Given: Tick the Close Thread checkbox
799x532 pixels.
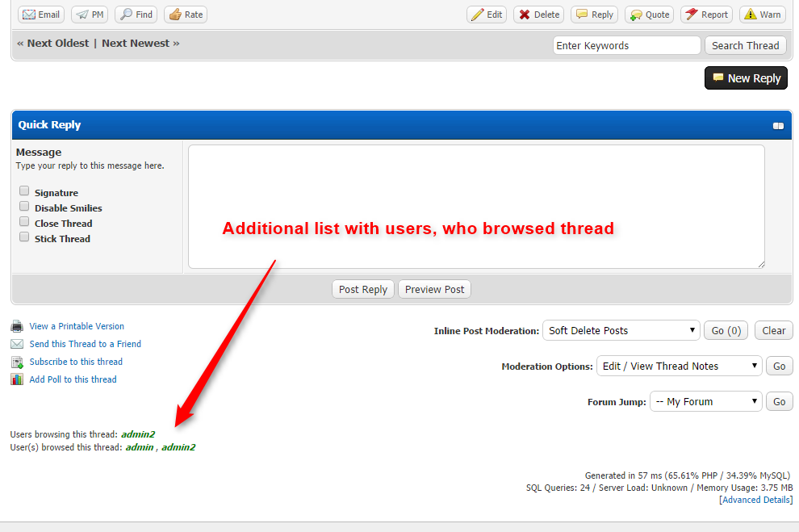Looking at the screenshot, I should (24, 222).
